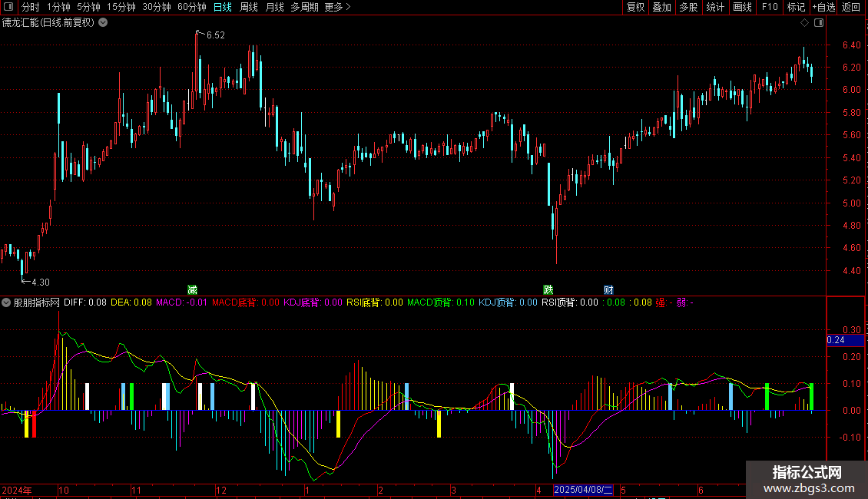
Task: Toggle the left side panel icon
Action: pyautogui.click(x=8, y=7)
